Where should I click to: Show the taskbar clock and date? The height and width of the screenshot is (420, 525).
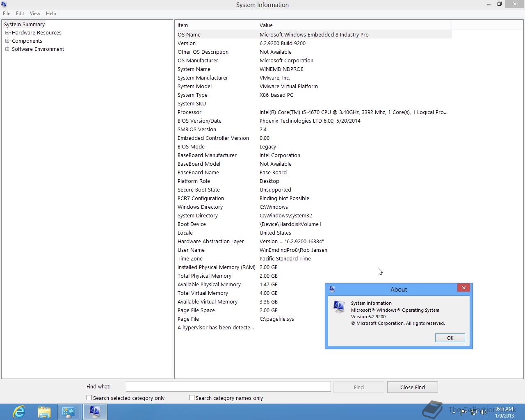(x=504, y=412)
